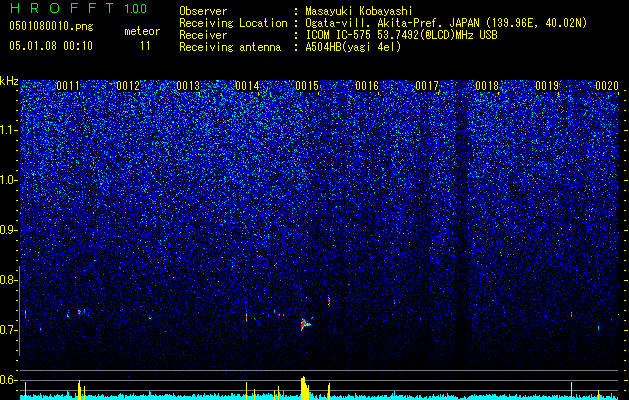Click the version number 1.0.0
The image size is (629, 400).
click(x=136, y=9)
